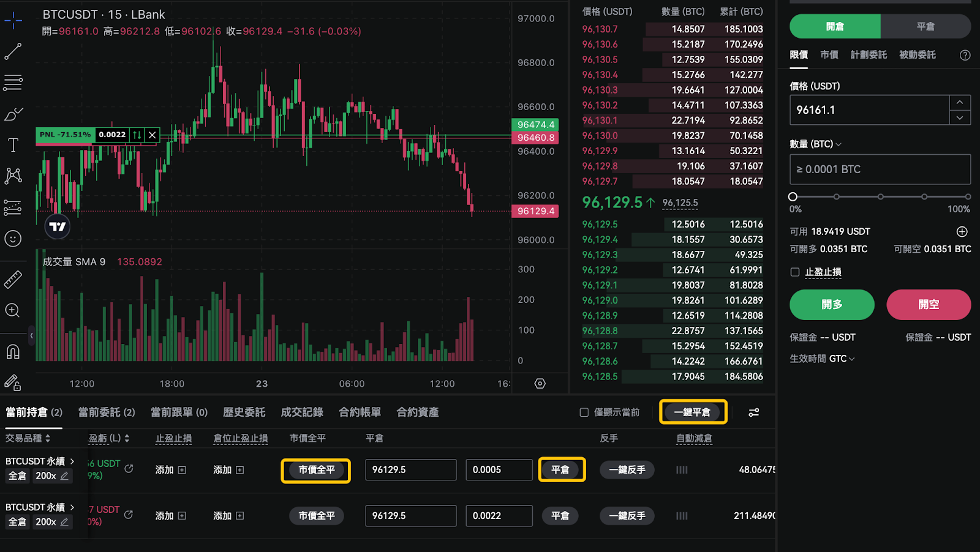Add stop-loss plus icon in first position row

[x=182, y=470]
